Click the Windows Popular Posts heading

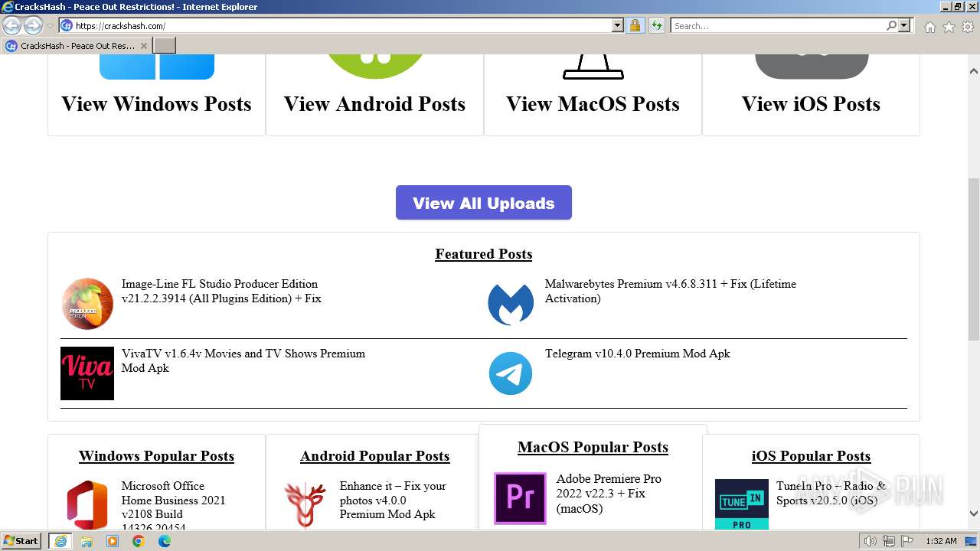click(157, 456)
